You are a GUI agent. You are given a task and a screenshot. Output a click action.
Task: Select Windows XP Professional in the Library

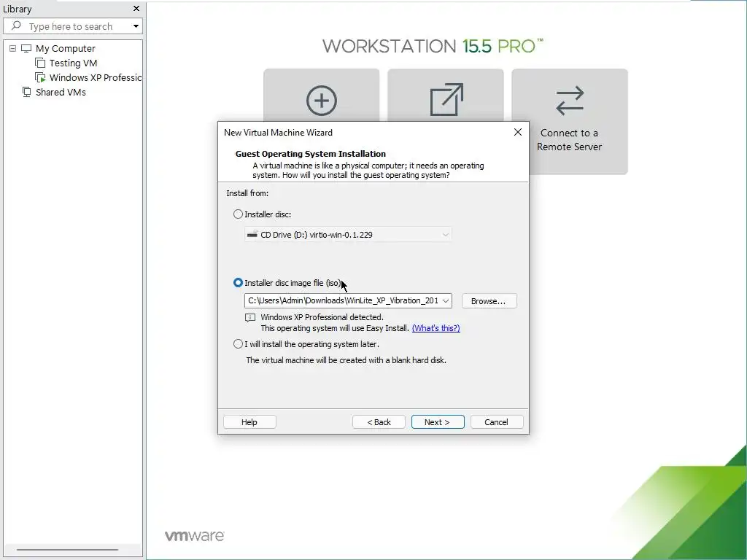[96, 77]
